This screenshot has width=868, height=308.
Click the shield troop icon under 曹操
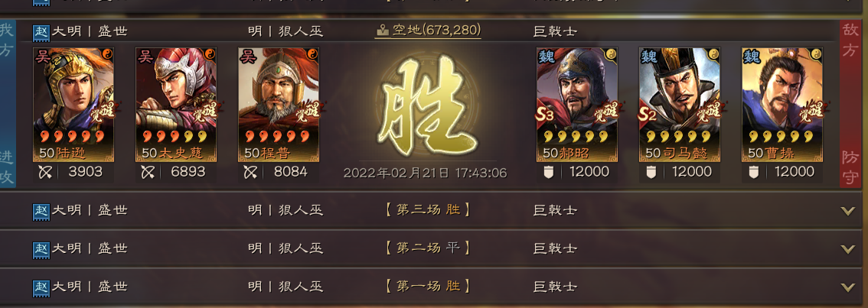pyautogui.click(x=753, y=173)
